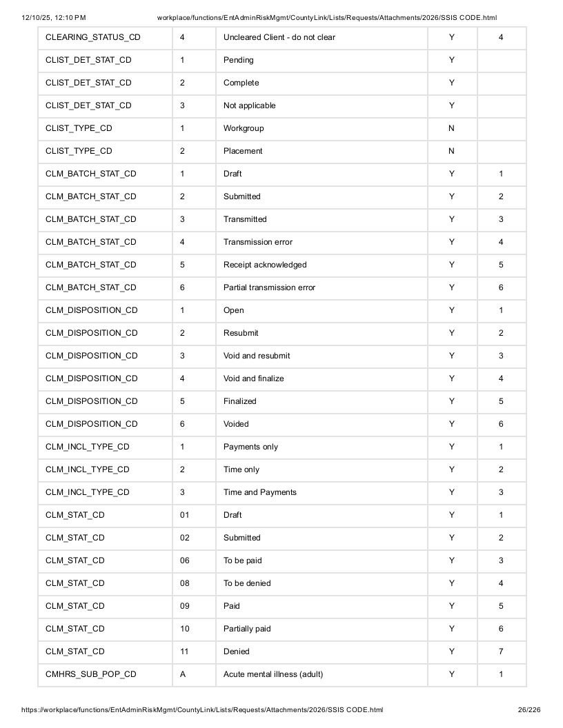
Task: Click the N flag in the Placement row
Action: (451, 152)
